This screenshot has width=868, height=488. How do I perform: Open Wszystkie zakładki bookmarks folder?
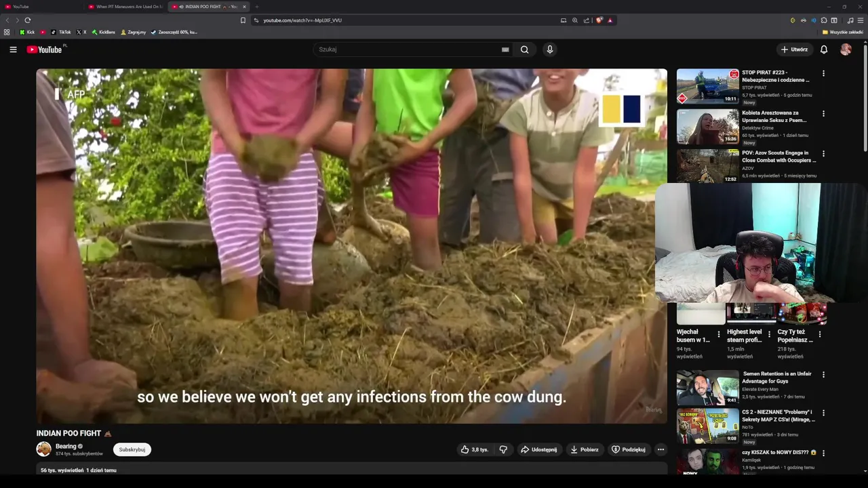coord(842,32)
